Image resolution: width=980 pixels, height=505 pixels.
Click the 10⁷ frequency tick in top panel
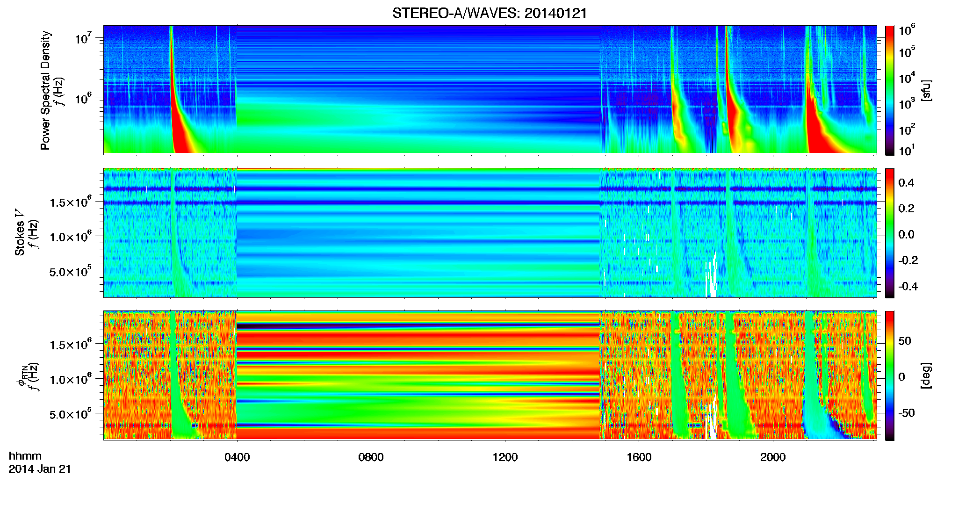click(83, 37)
